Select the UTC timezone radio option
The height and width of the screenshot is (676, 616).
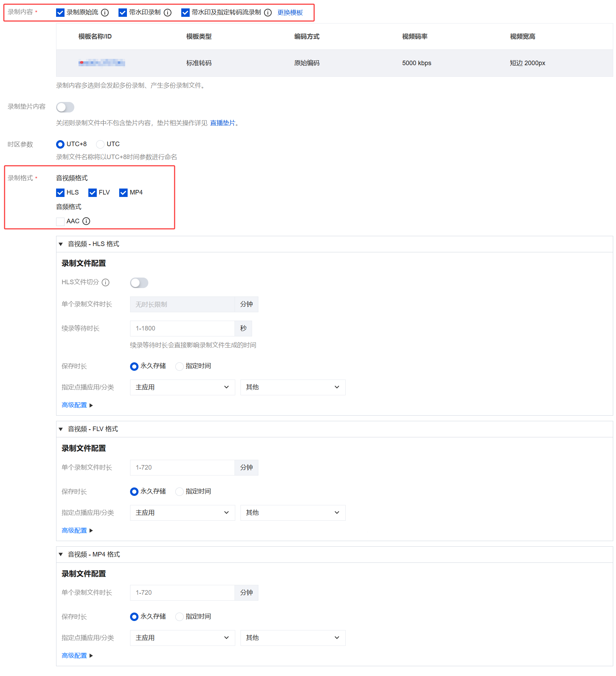(100, 144)
